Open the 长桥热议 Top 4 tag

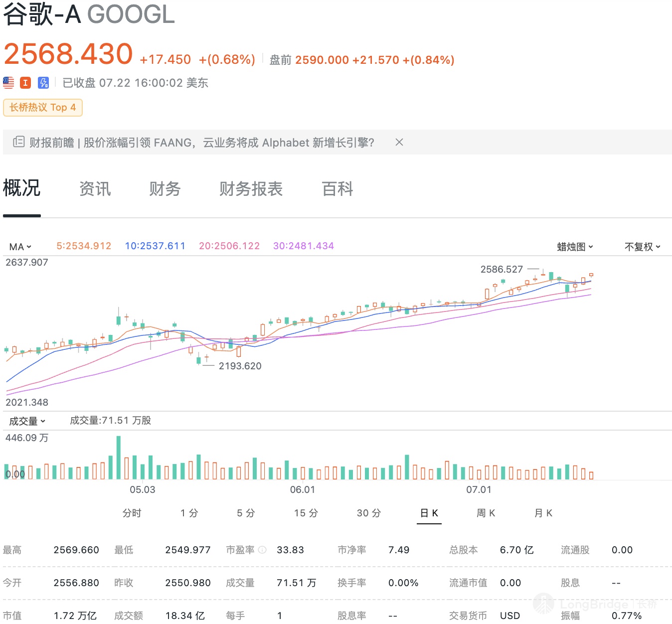(43, 108)
